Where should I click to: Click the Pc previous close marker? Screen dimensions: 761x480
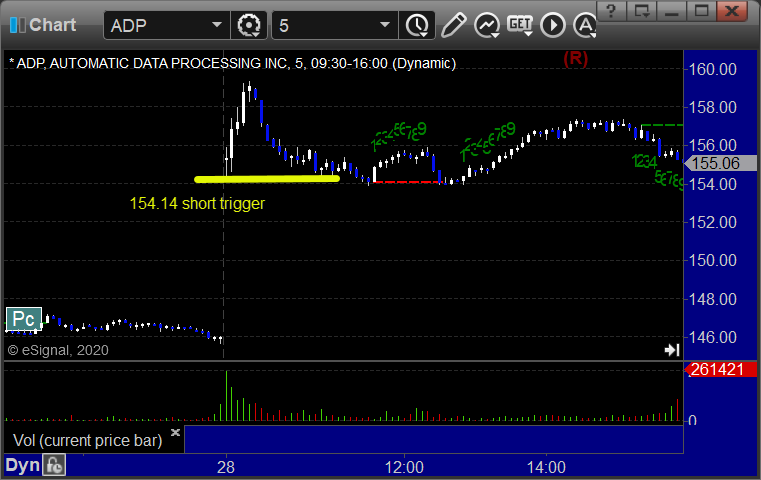(x=23, y=319)
